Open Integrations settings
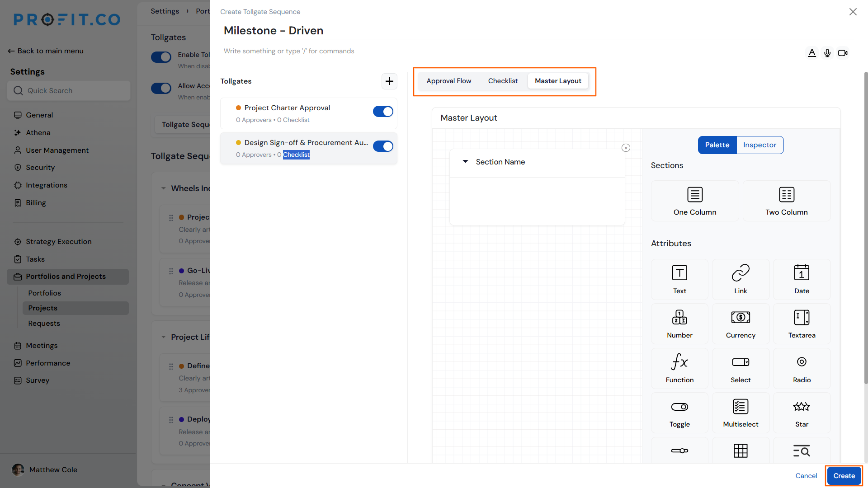Screen dimensions: 868x488 coord(46,185)
